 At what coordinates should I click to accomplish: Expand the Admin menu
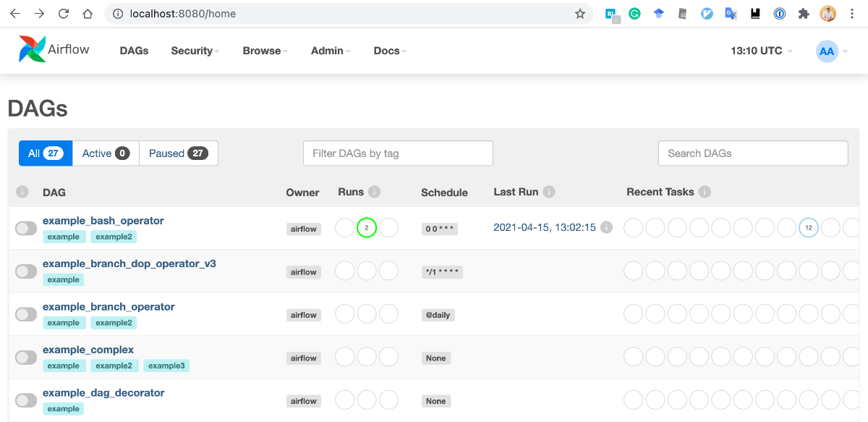pyautogui.click(x=330, y=51)
